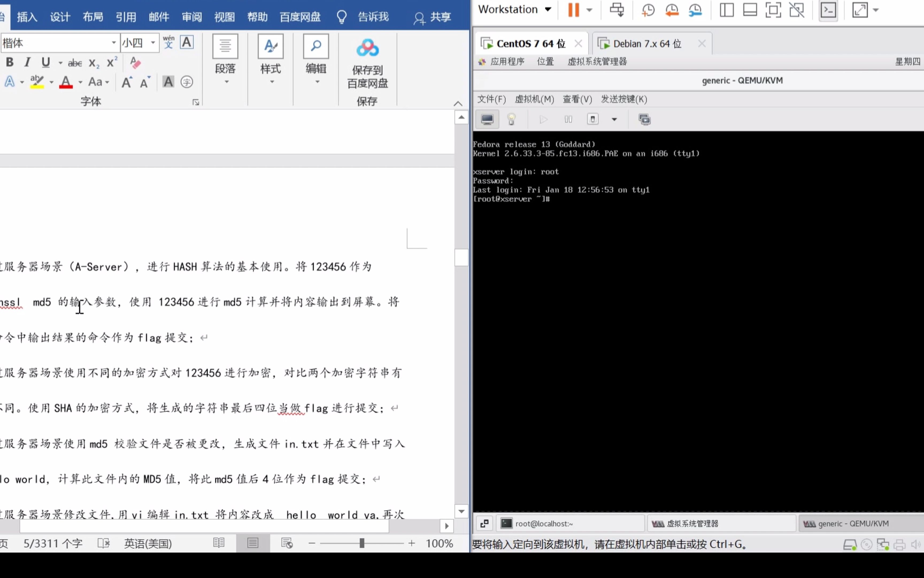Clear all formatting with eraser icon
Screen dimensions: 924x578
click(135, 62)
